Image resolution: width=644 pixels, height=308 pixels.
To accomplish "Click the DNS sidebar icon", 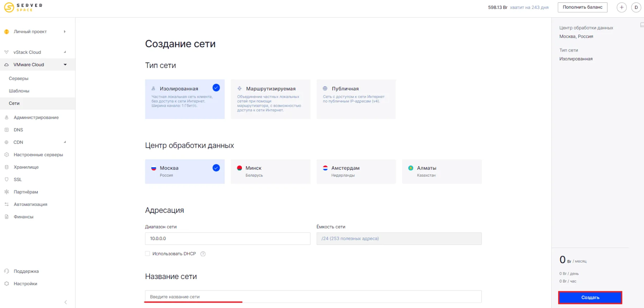I will (6, 130).
